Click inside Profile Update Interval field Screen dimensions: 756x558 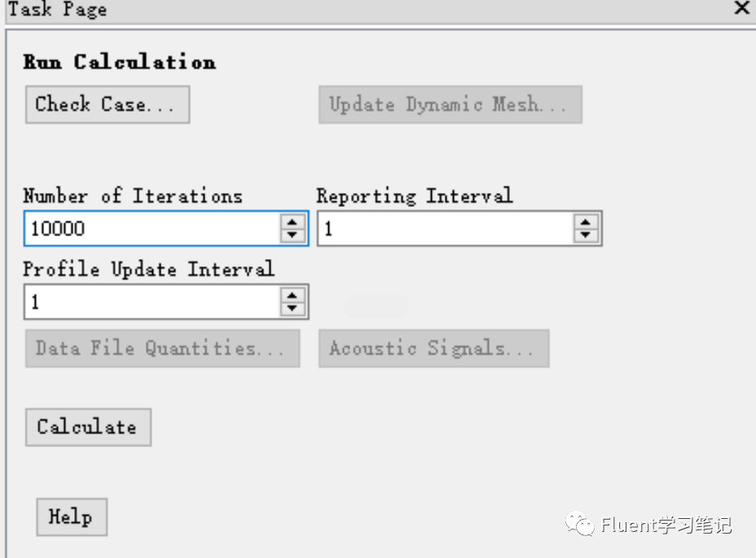152,302
